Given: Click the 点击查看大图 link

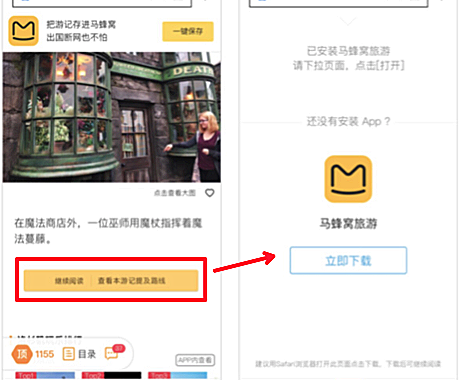Looking at the screenshot, I should coord(175,193).
